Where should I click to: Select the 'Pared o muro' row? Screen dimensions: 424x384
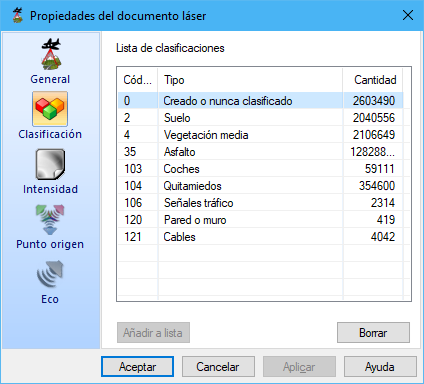260,220
